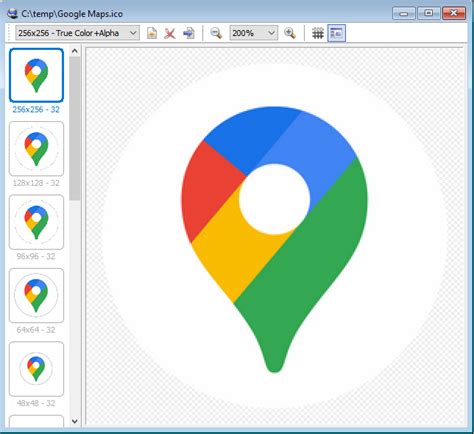Zoom in with the magnifier plus icon
This screenshot has height=434, width=474.
click(290, 33)
